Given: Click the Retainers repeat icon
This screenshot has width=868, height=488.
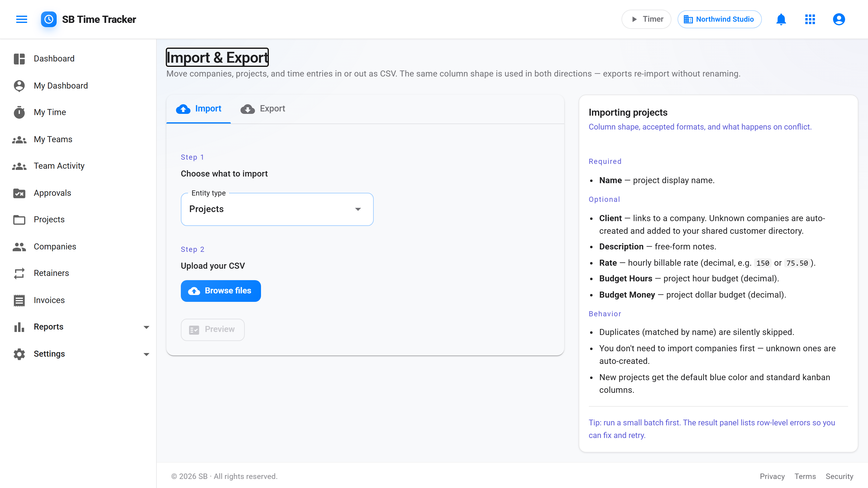Looking at the screenshot, I should (x=19, y=273).
